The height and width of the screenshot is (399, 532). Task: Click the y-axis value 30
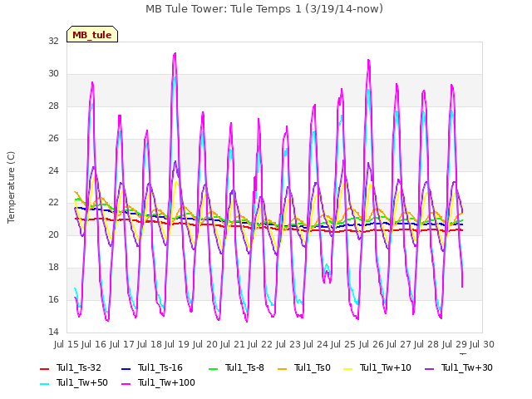(x=53, y=74)
